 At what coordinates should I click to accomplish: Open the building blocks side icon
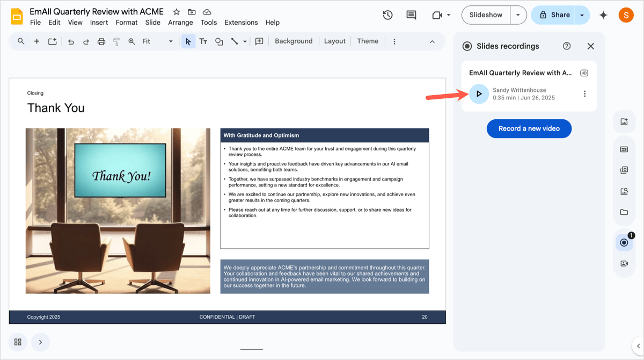coord(624,170)
